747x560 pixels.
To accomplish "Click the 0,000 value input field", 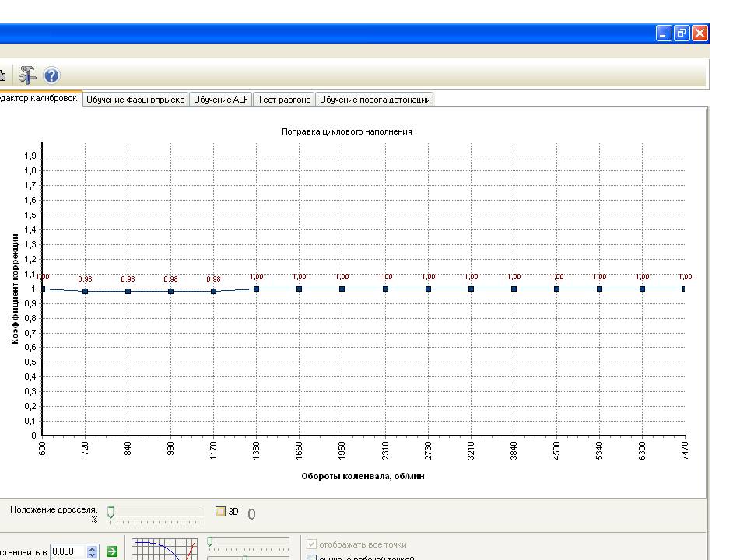I will point(68,551).
